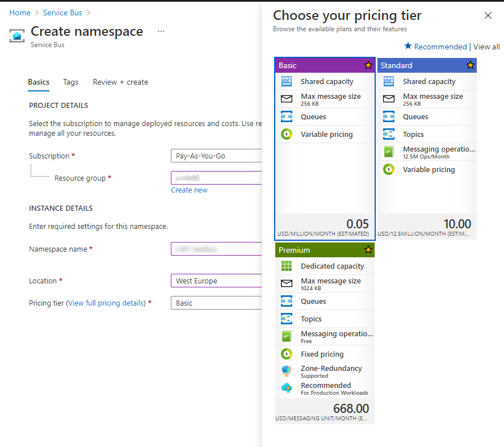Open the Subscription dropdown showing Pay-As-You-Go
Viewport: 504px width, 447px height.
pos(216,156)
